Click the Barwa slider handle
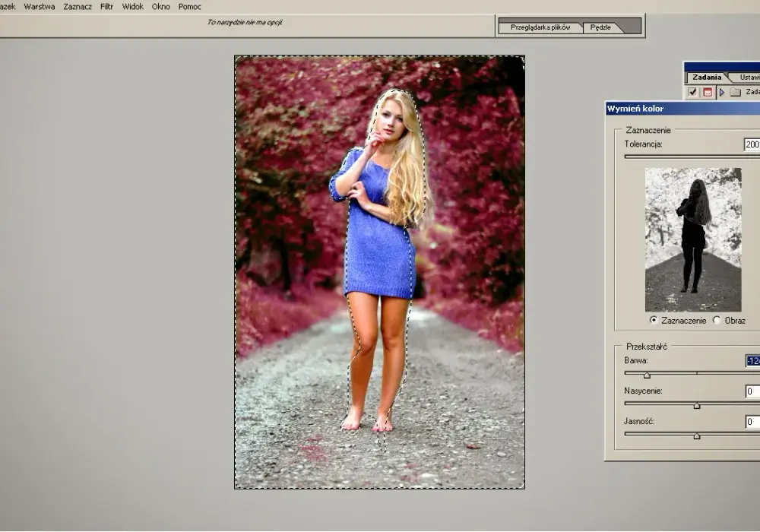This screenshot has height=532, width=760. pos(647,375)
